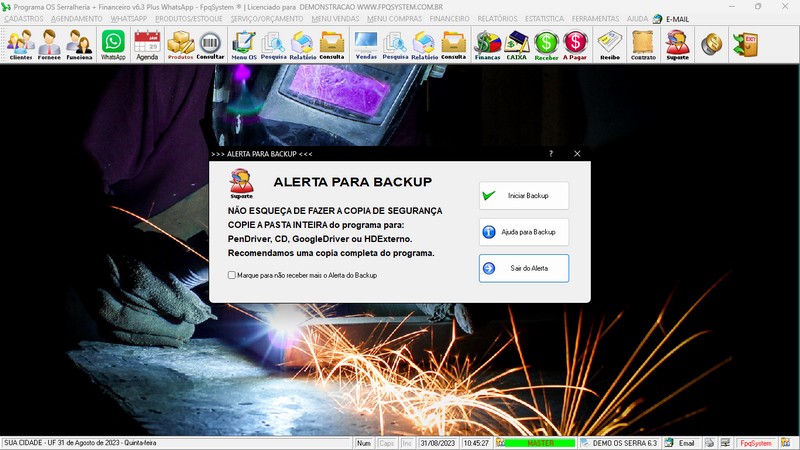Click the Iniciar Backup button
Viewport: 800px width, 450px height.
(x=523, y=196)
